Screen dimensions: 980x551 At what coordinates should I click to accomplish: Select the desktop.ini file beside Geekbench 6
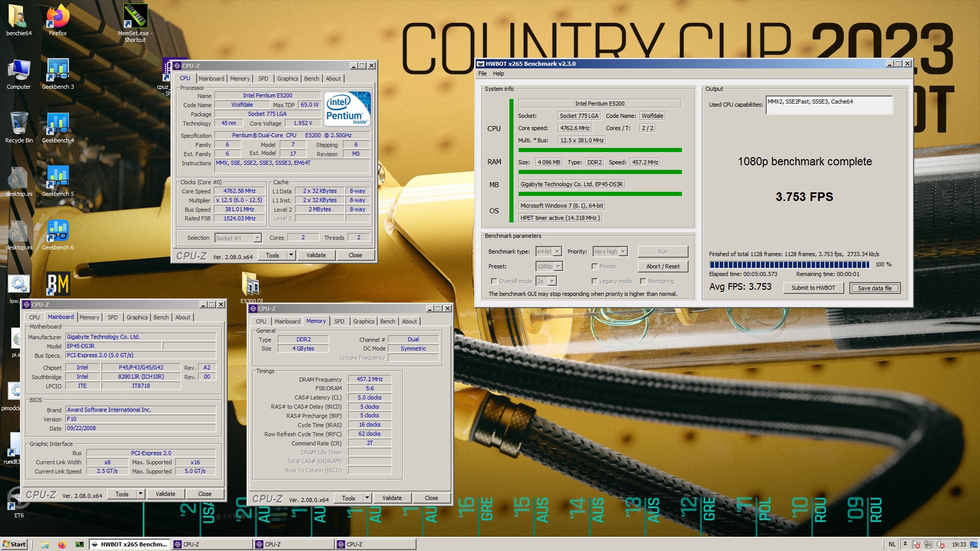click(x=18, y=235)
